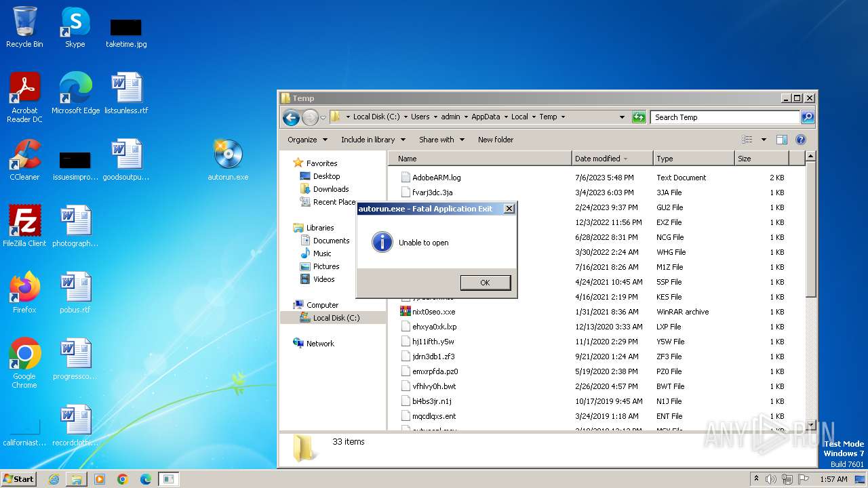Open recent pages dropdown next to Forward
868x488 pixels.
(x=323, y=117)
